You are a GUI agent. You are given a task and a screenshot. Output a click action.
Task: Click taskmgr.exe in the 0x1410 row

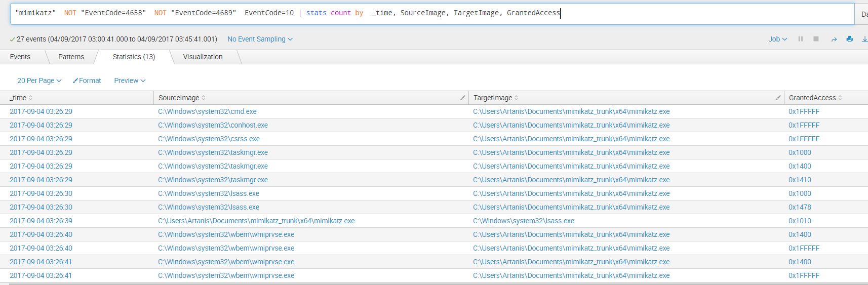213,180
